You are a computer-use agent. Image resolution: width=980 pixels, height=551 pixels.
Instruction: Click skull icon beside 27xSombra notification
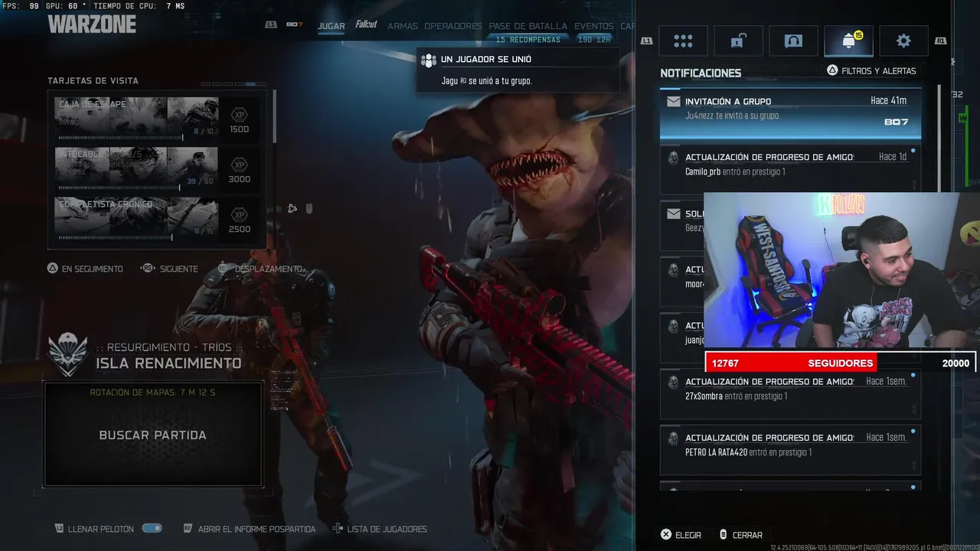tap(673, 383)
